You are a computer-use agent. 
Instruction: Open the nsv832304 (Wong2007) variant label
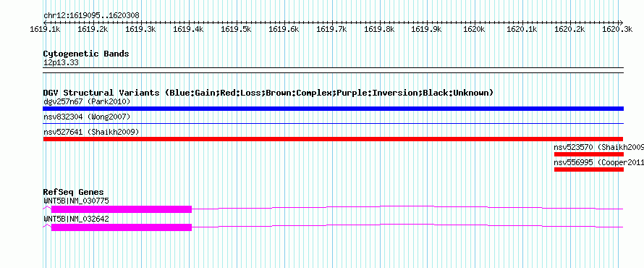[x=87, y=117]
